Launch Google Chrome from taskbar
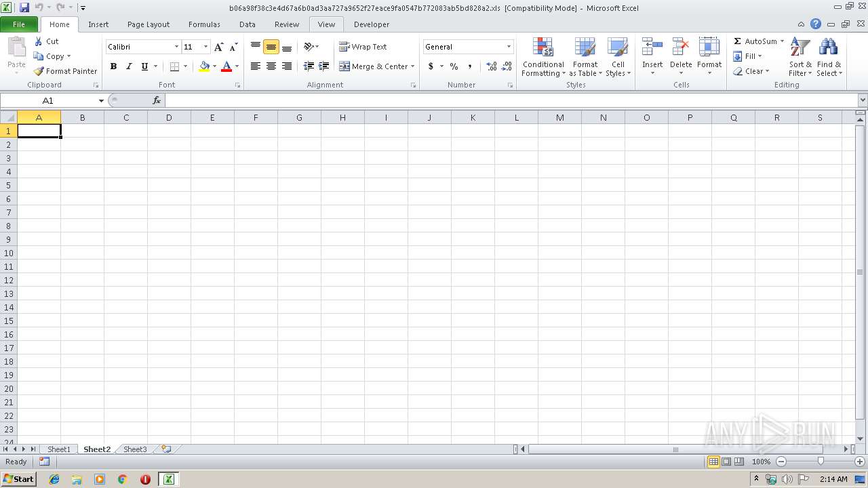868x488 pixels. point(123,479)
